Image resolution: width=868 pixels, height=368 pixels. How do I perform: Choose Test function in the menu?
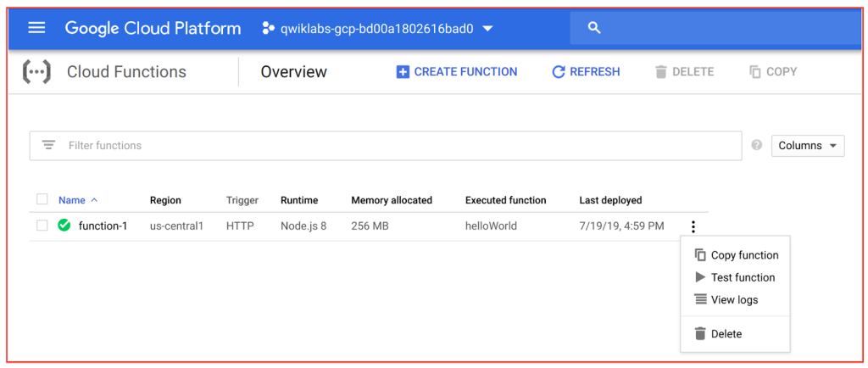[742, 277]
